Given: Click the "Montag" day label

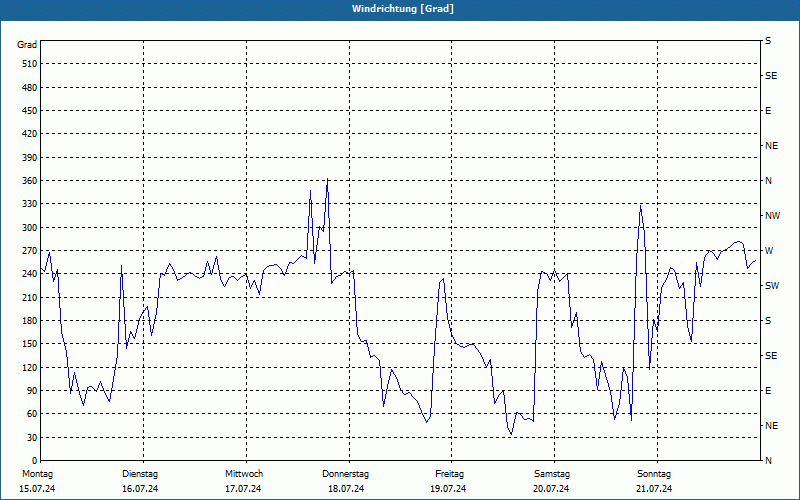Looking at the screenshot, I should click(38, 474).
